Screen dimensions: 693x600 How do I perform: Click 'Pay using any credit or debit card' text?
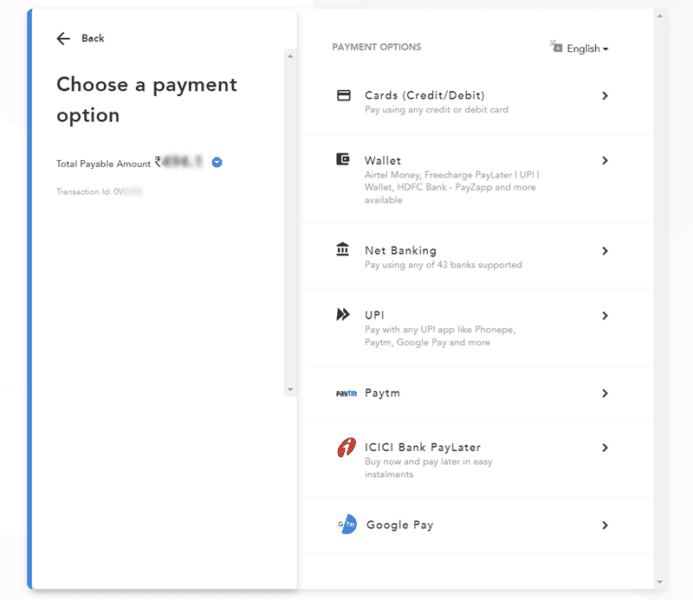click(x=436, y=110)
